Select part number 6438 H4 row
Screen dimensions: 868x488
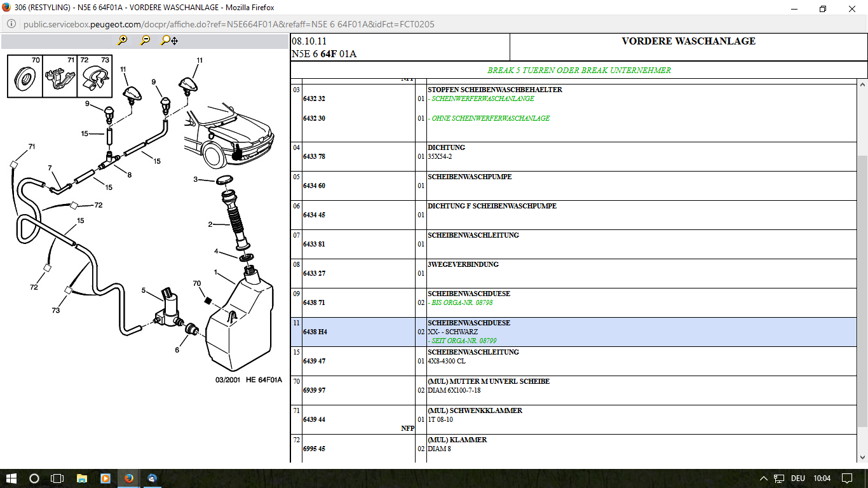(x=315, y=332)
